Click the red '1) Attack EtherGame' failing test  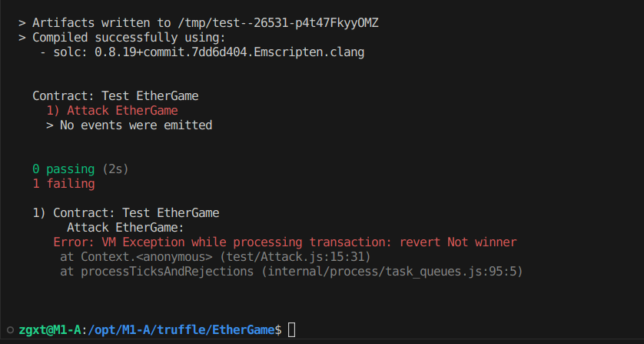point(112,111)
